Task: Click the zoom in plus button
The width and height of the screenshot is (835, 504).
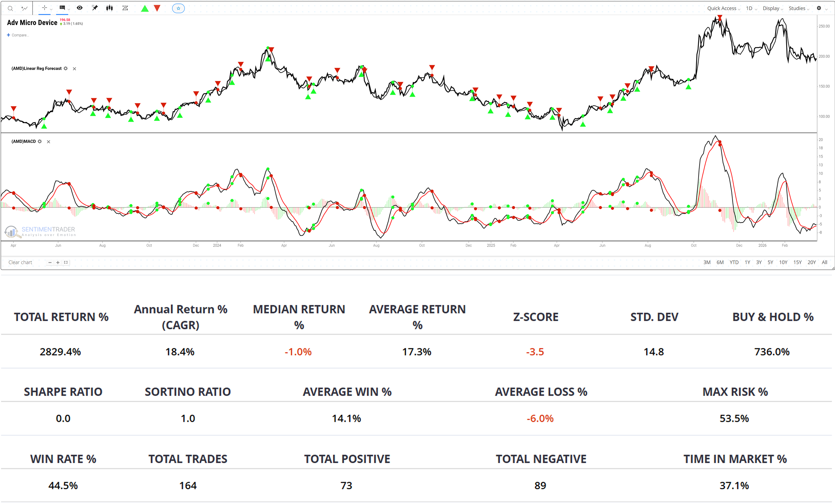Action: pyautogui.click(x=58, y=262)
